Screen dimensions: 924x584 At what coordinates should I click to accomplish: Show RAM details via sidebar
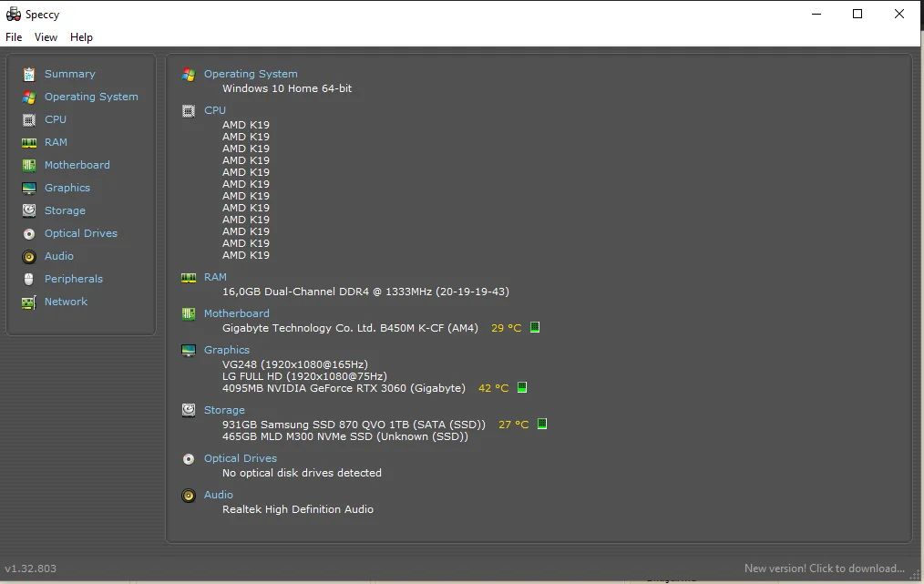[x=56, y=142]
